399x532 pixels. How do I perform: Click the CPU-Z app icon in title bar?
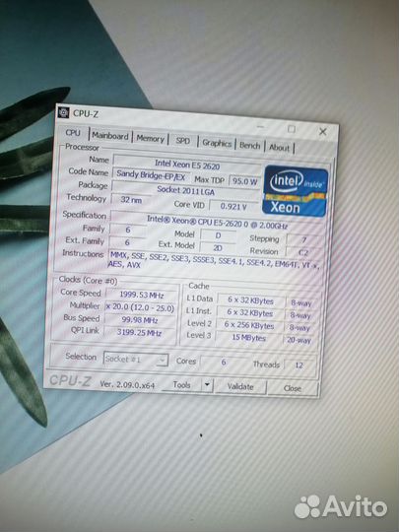tap(63, 112)
